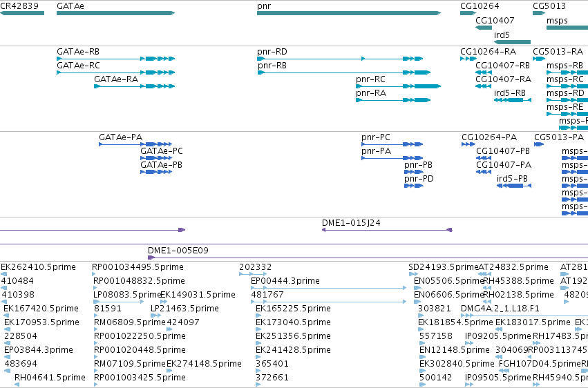Viewport: 588px width, 388px height.
Task: Click transcript msps-RE
Action: coord(567,114)
